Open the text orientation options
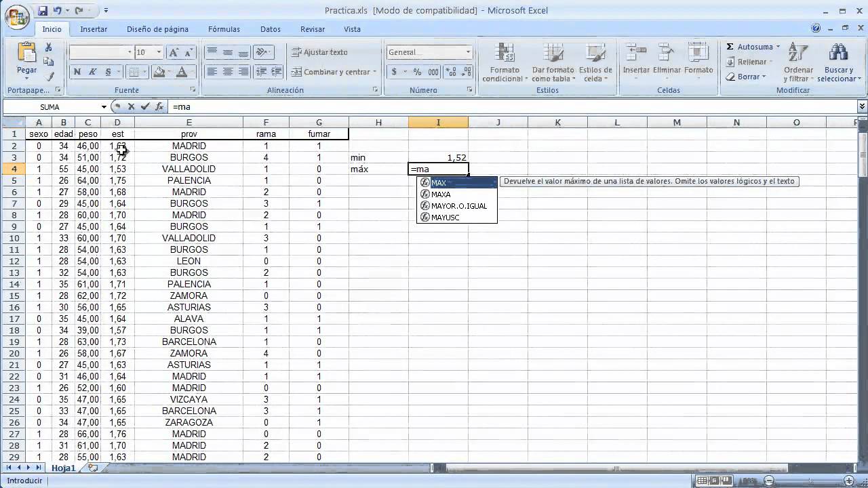 pos(264,52)
